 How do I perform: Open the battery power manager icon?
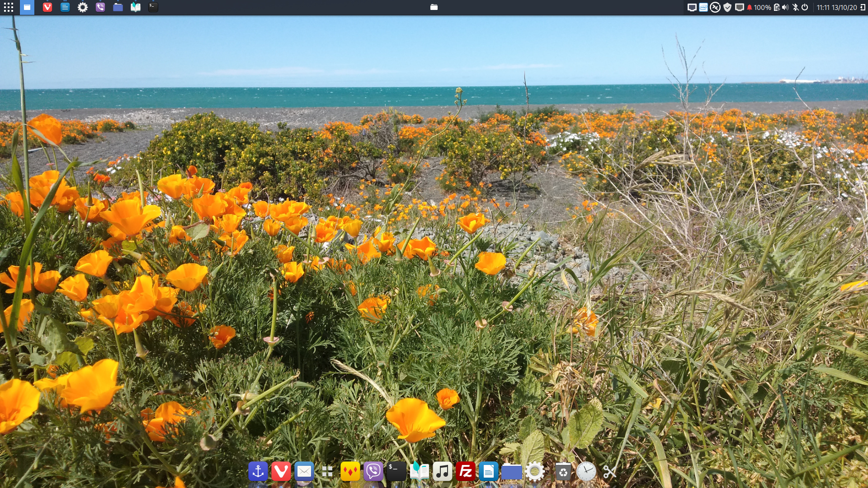pos(777,8)
